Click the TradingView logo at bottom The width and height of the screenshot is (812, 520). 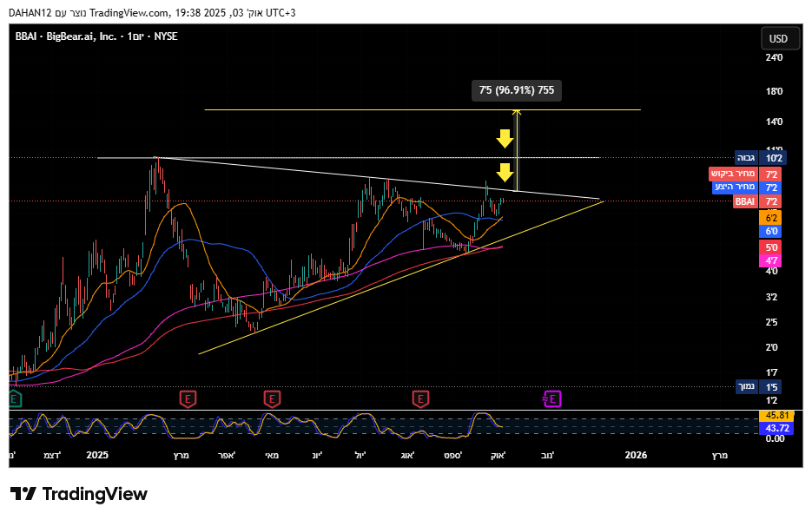(x=79, y=494)
